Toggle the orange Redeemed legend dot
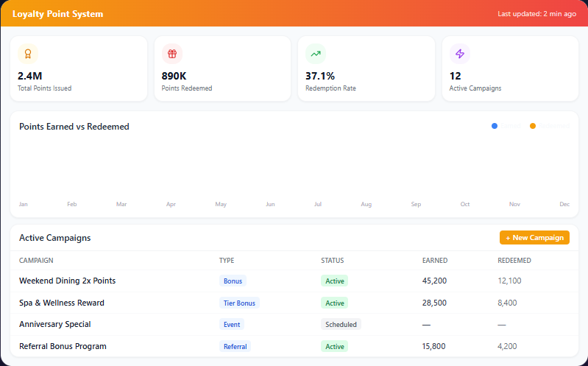Image resolution: width=588 pixels, height=366 pixels. [x=533, y=126]
